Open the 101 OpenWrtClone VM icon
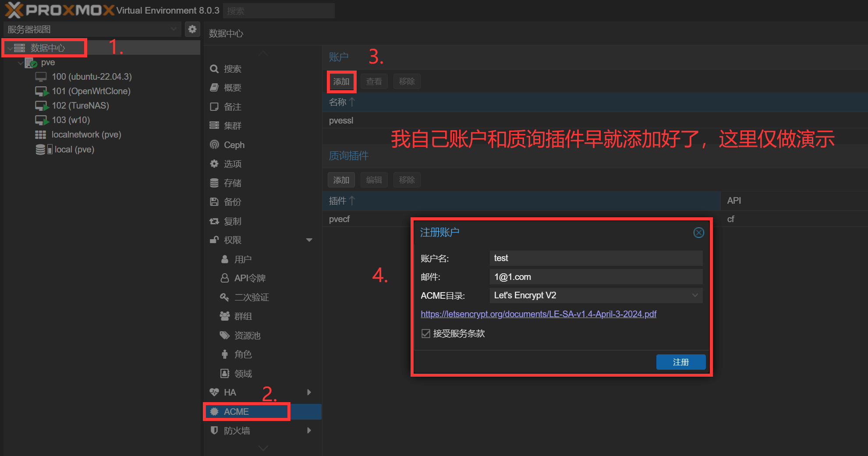The image size is (868, 456). pos(42,92)
